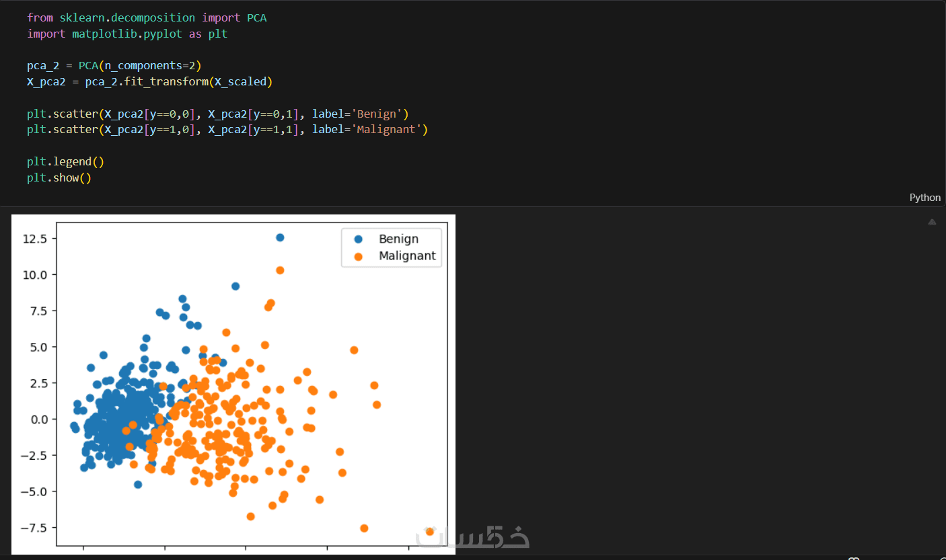Click the Malignant legend text label
This screenshot has width=946, height=560.
coord(407,256)
